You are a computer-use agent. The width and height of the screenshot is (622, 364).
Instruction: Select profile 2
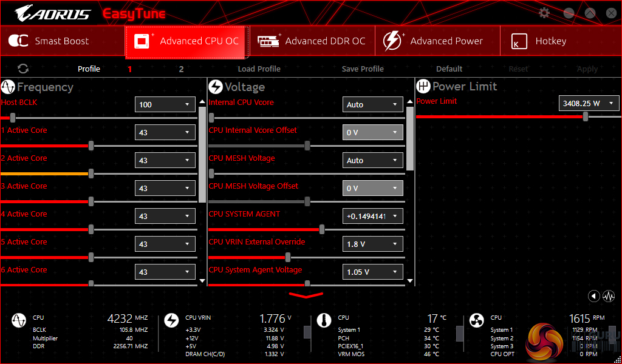(x=181, y=69)
